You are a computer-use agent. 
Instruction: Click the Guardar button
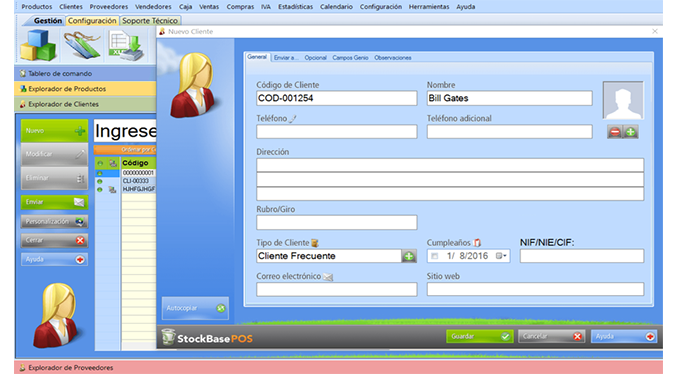pos(480,336)
